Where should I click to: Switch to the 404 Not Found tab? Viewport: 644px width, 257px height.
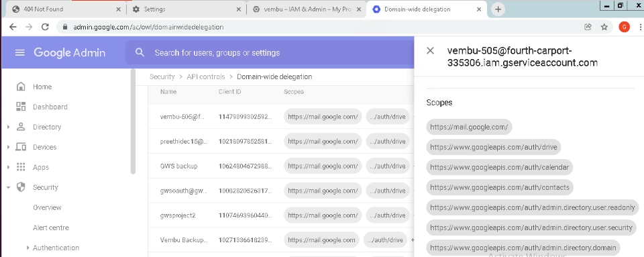pyautogui.click(x=64, y=9)
